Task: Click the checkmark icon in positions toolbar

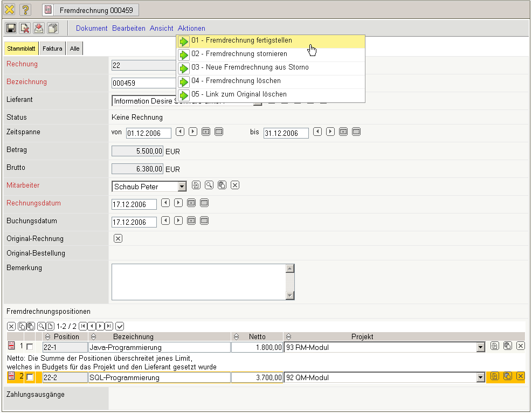Action: click(120, 326)
